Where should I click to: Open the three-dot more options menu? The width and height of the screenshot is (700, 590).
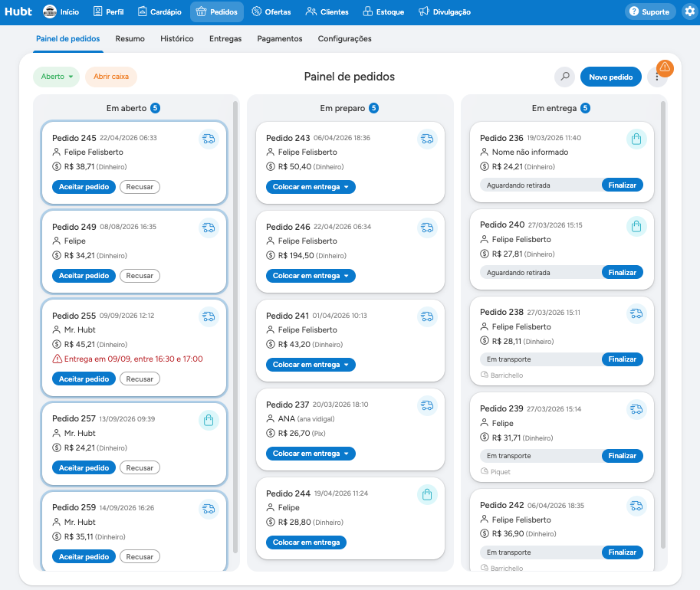(x=657, y=77)
